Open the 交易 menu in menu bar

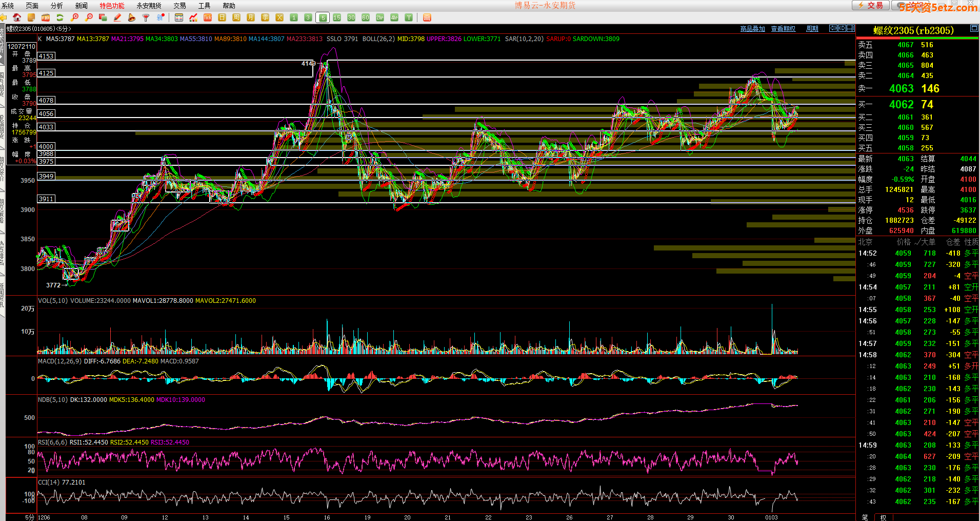click(x=179, y=6)
